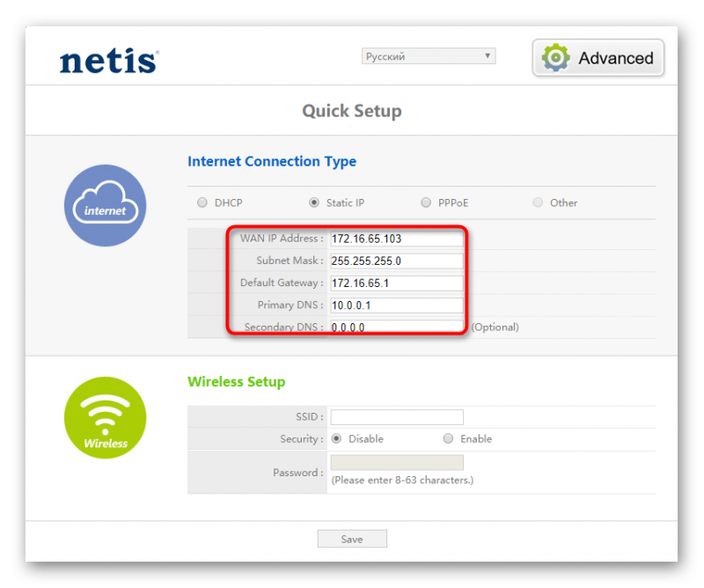Click the SSID label
Viewport: 704px width, 588px height.
coord(310,417)
